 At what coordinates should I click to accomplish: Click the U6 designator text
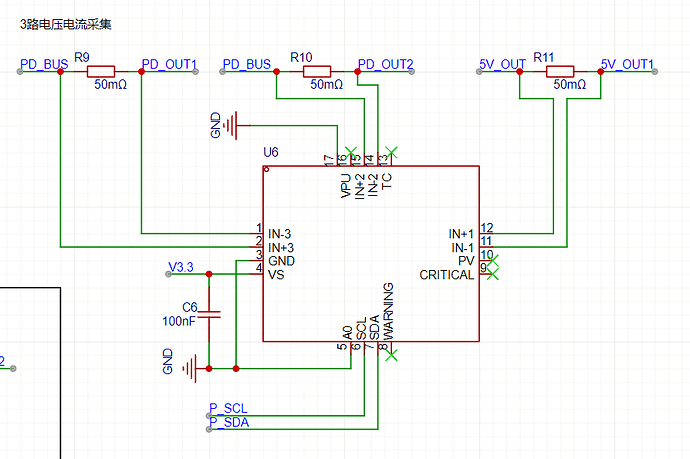271,152
